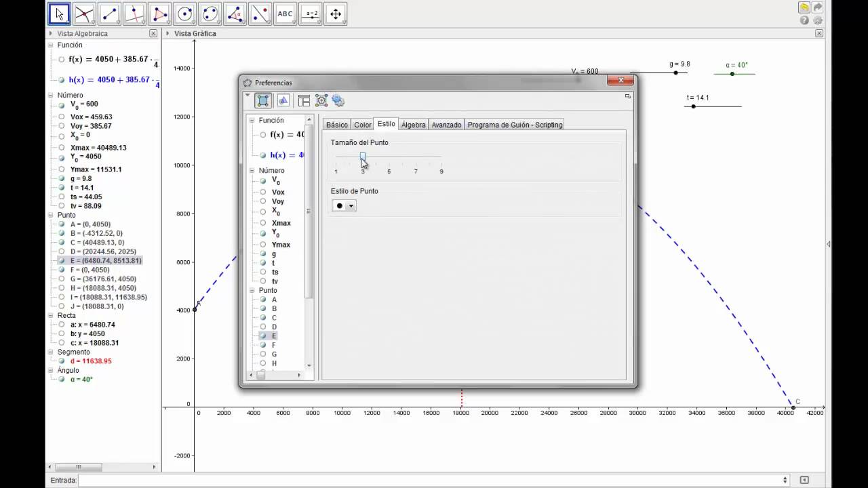The image size is (868, 488).
Task: Click Preferencias object list vertical scrollbar
Action: coord(309,211)
